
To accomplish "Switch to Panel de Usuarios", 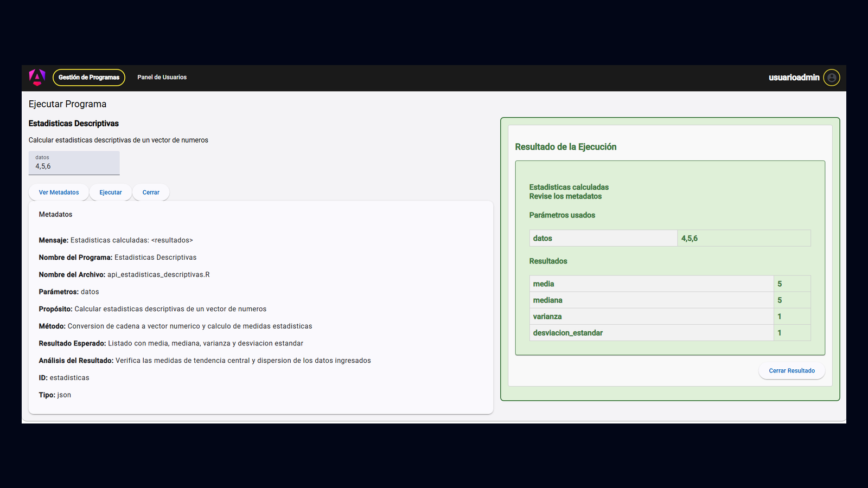I will coord(162,78).
